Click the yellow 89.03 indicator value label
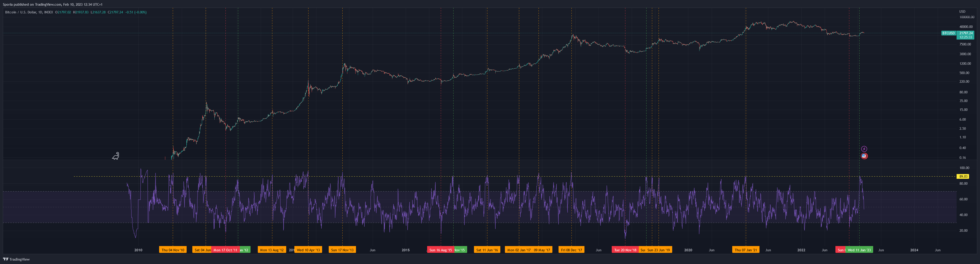 pos(963,177)
